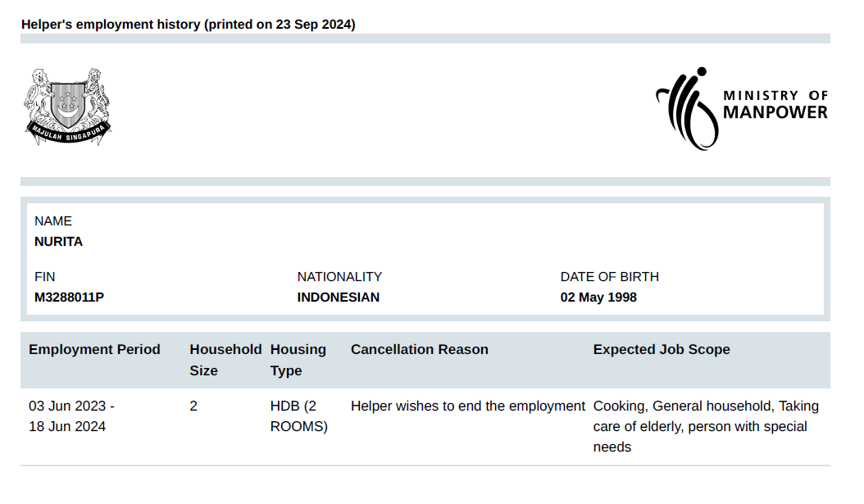Select the INDONESIAN nationality value

tap(338, 297)
